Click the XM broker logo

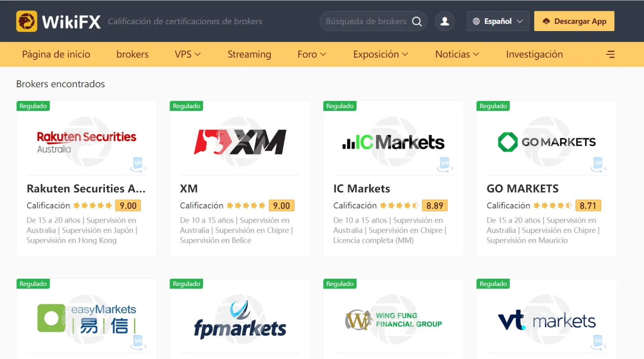point(240,142)
